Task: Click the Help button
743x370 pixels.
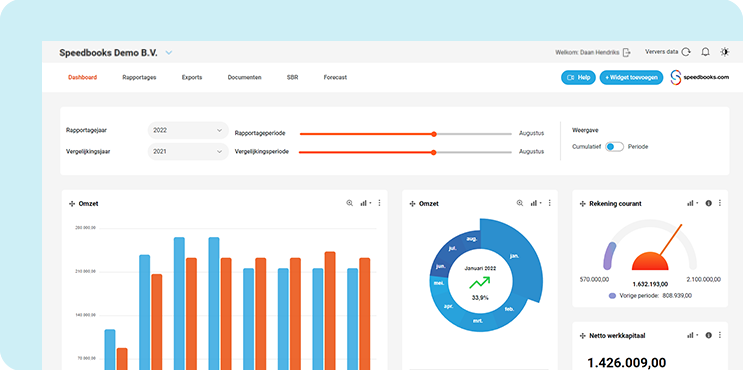Action: tap(578, 77)
